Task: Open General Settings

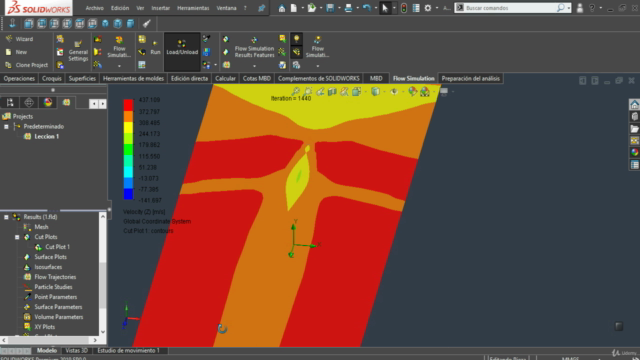Action: [78, 51]
